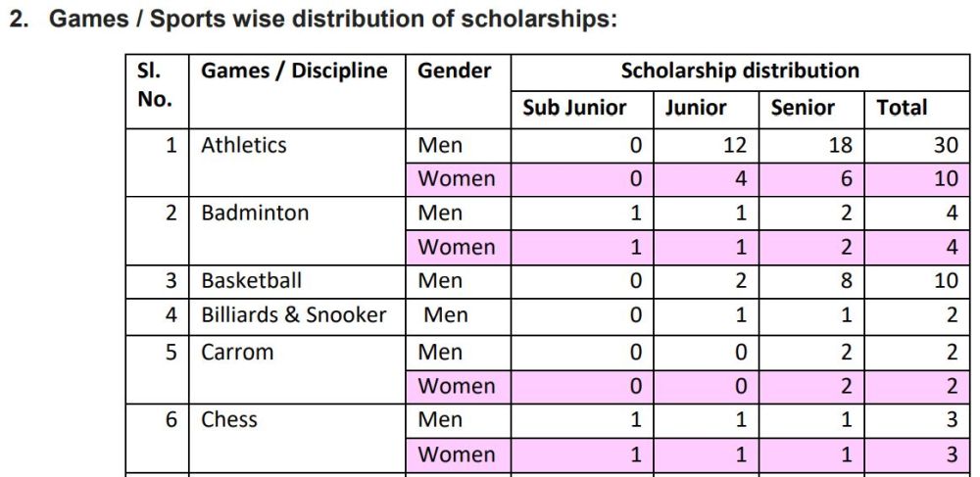Screen dimensions: 980x477
Task: Select the pink Women cell under Athletics
Action: tap(457, 178)
